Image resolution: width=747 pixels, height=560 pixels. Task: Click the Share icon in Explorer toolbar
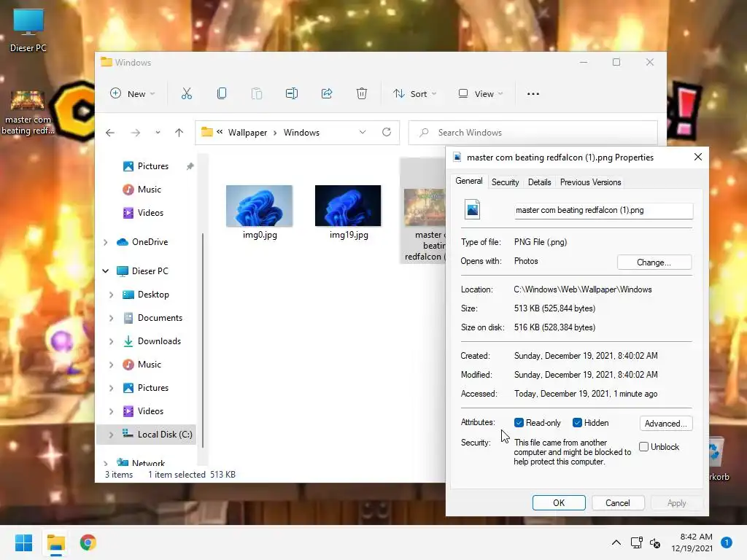(x=327, y=94)
